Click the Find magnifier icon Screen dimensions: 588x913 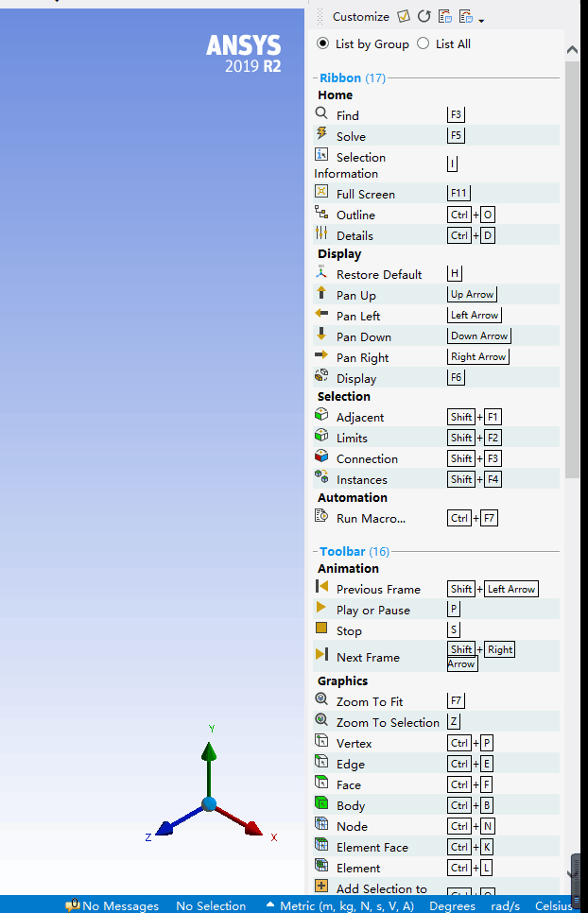click(321, 113)
